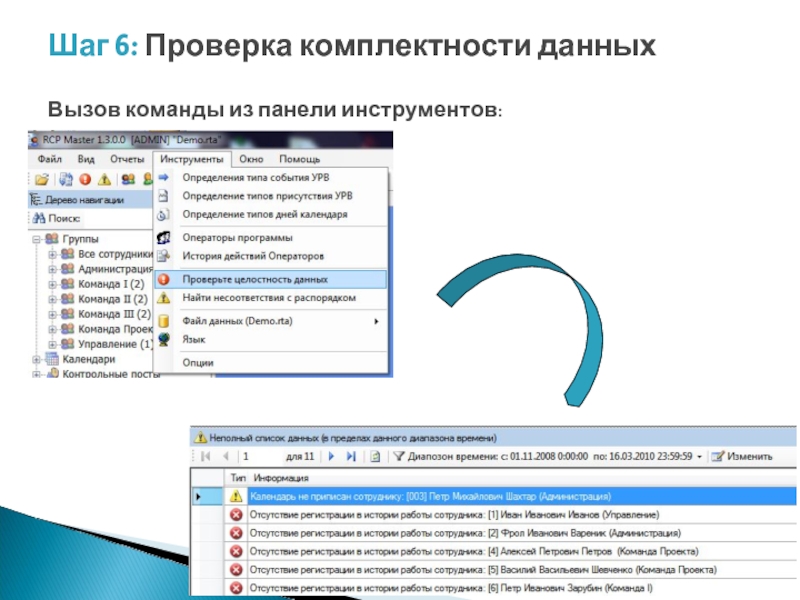Click red integrity check toolbar icon
The image size is (800, 600).
click(85, 180)
